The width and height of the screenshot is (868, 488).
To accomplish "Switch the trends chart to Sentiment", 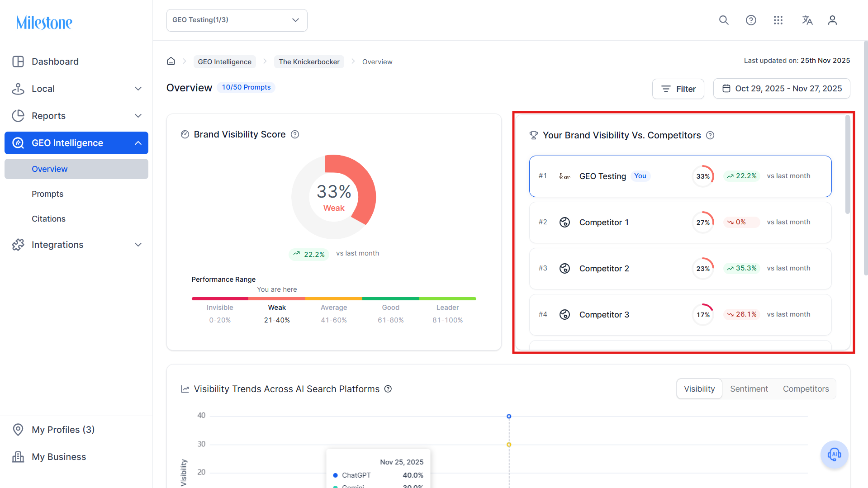I will coord(749,389).
